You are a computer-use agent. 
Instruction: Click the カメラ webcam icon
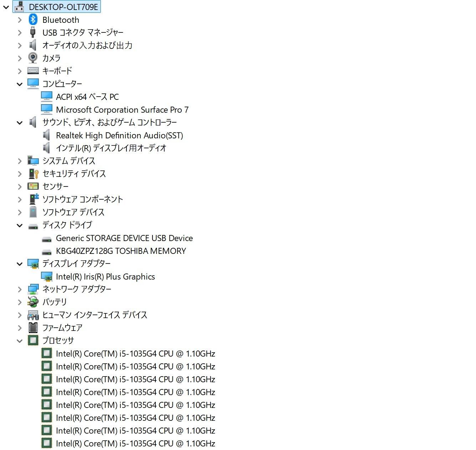point(33,58)
